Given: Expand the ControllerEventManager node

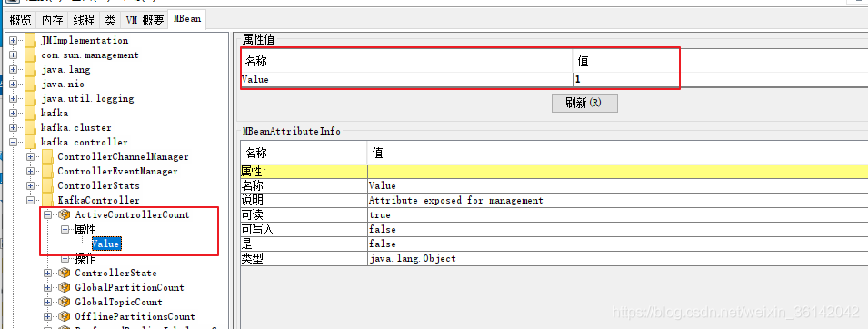Looking at the screenshot, I should pos(30,171).
